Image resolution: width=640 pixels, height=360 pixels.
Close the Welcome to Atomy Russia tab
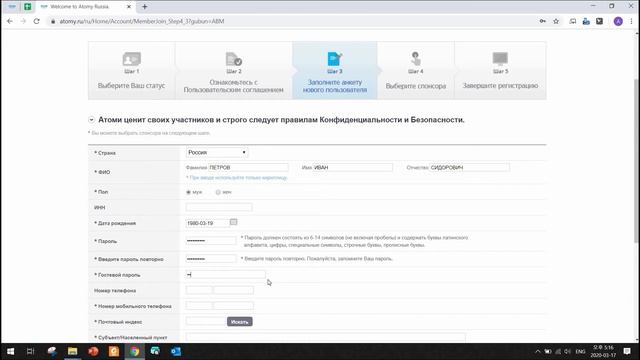pyautogui.click(x=129, y=7)
